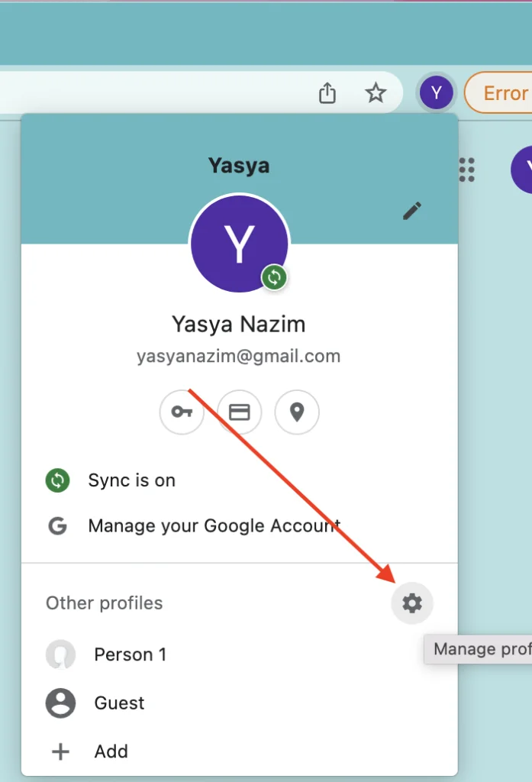Click the Person 1 avatar thumbnail

[61, 654]
